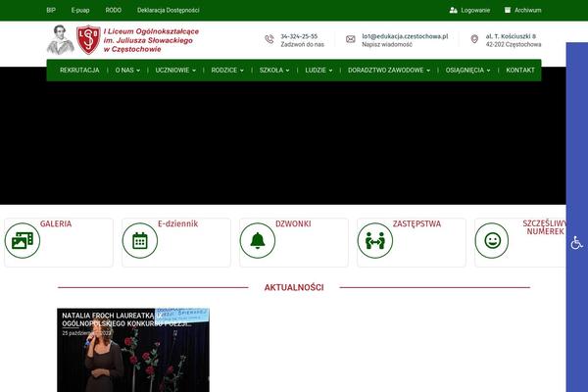
Task: Open Deklaracja Dostępności link
Action: click(168, 10)
